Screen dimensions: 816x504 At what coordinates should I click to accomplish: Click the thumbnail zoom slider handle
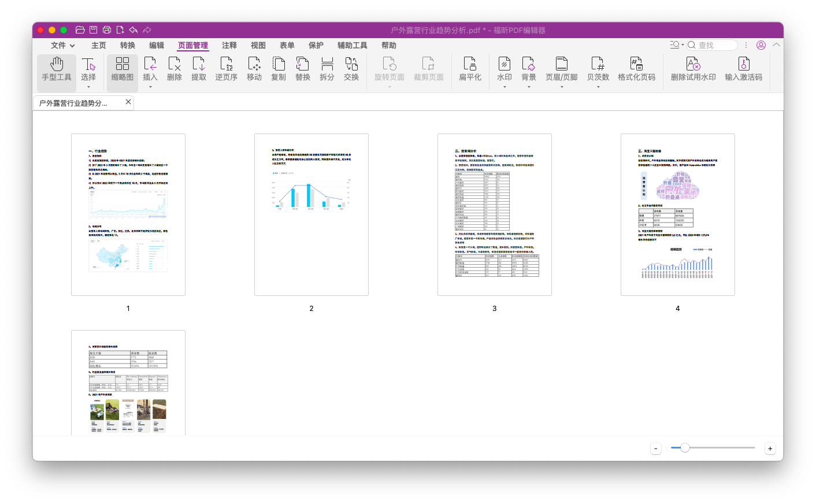click(685, 448)
